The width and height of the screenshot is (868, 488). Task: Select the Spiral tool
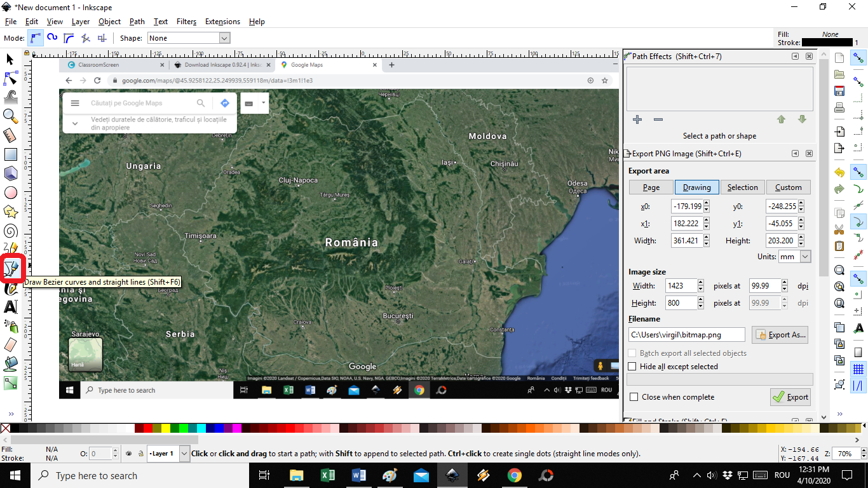[x=10, y=231]
